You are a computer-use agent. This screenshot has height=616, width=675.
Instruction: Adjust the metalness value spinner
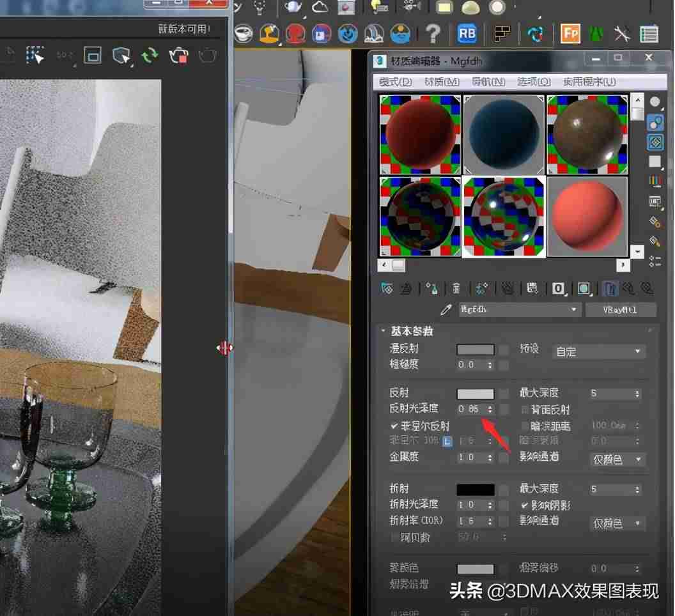click(490, 458)
